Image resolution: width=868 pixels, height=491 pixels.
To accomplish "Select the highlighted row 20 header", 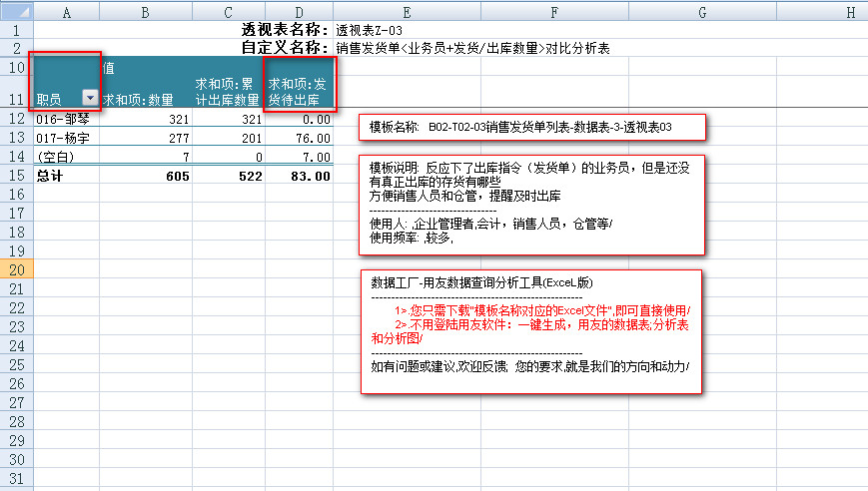I will click(x=16, y=271).
